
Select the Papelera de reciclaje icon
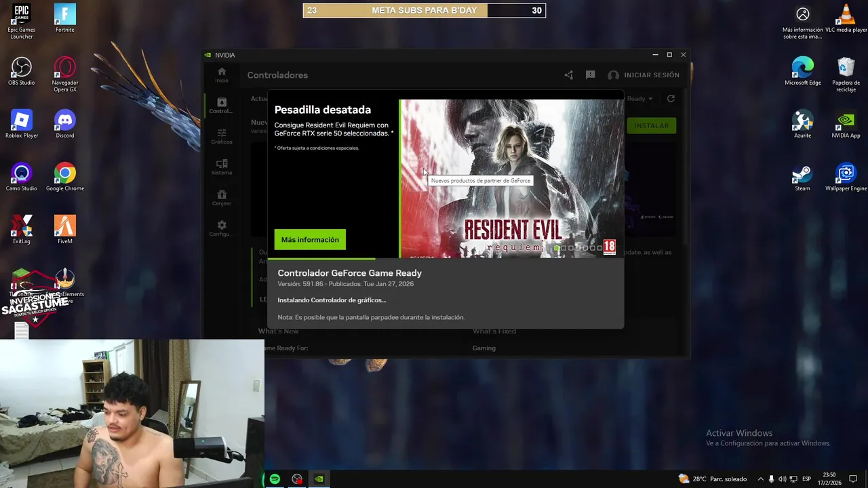846,75
